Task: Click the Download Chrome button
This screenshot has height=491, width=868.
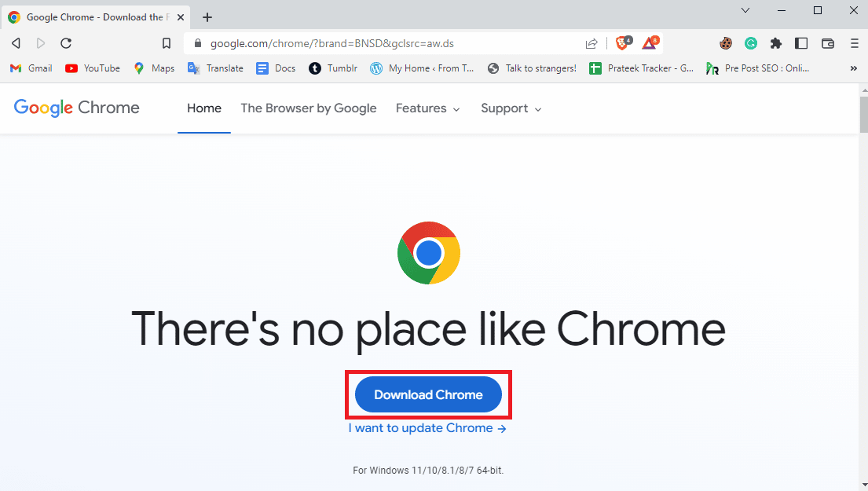Action: tap(428, 394)
